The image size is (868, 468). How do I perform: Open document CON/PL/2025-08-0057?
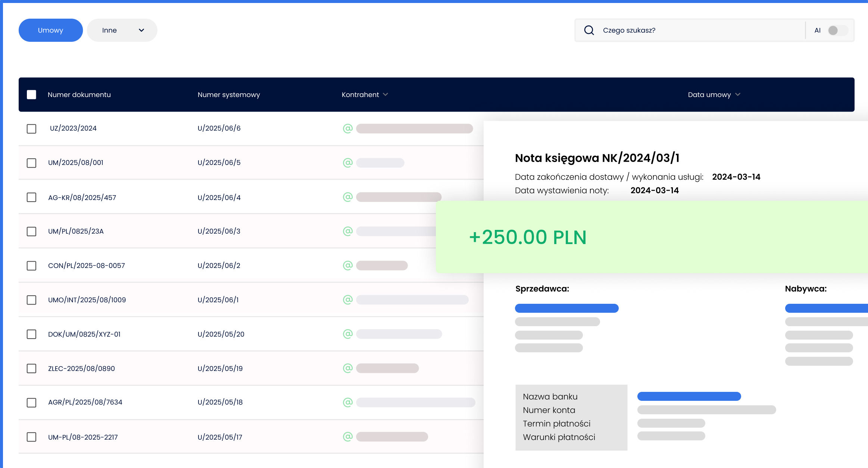86,265
